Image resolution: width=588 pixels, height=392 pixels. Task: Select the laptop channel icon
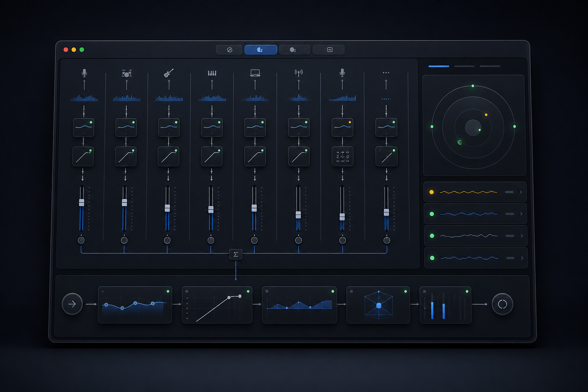point(255,73)
